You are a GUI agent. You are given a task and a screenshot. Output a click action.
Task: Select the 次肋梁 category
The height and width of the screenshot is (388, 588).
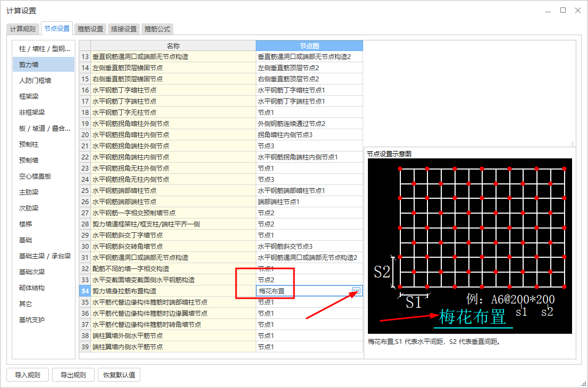[x=44, y=208]
